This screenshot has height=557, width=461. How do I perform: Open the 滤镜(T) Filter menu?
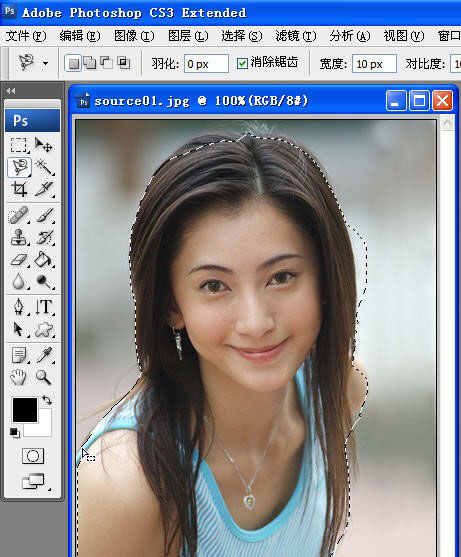(295, 36)
